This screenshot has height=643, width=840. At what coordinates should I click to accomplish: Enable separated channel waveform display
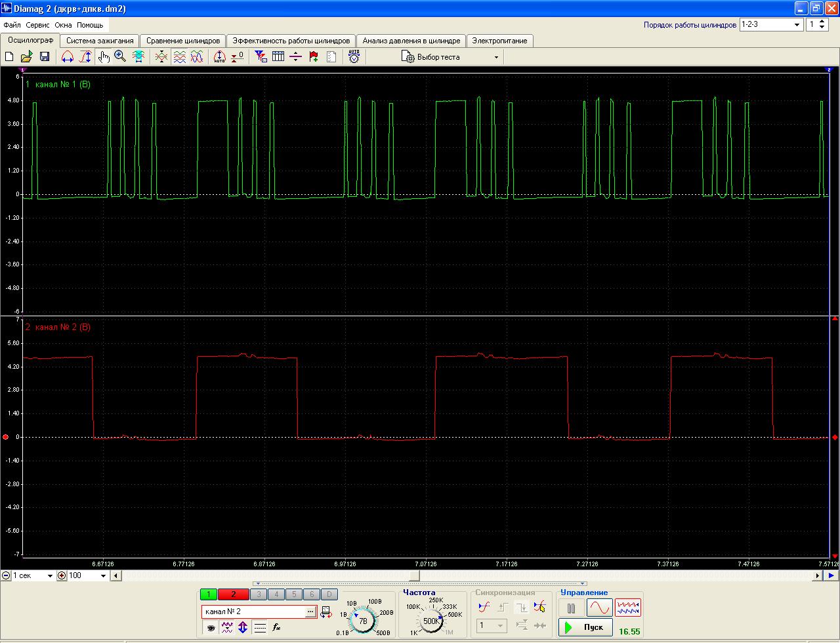pos(179,57)
